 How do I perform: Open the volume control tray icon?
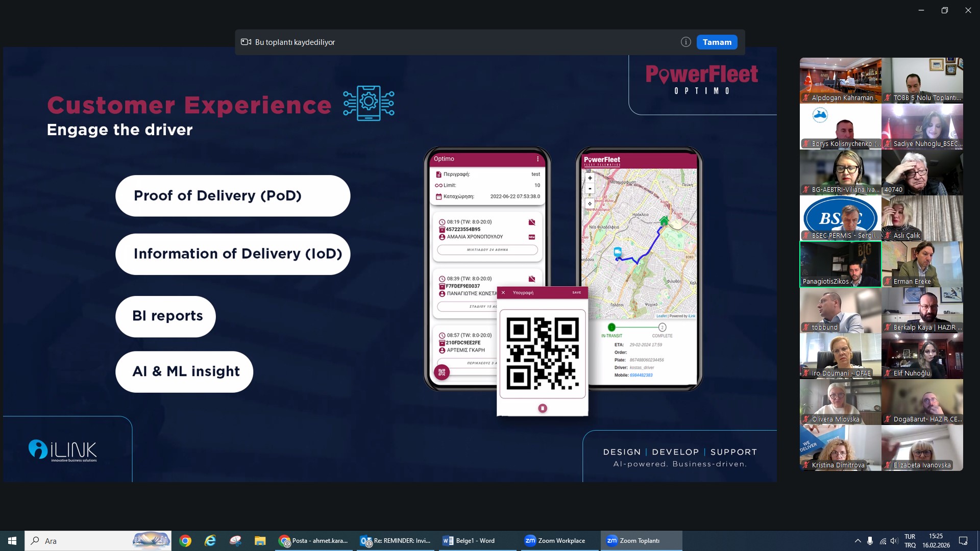[894, 541]
